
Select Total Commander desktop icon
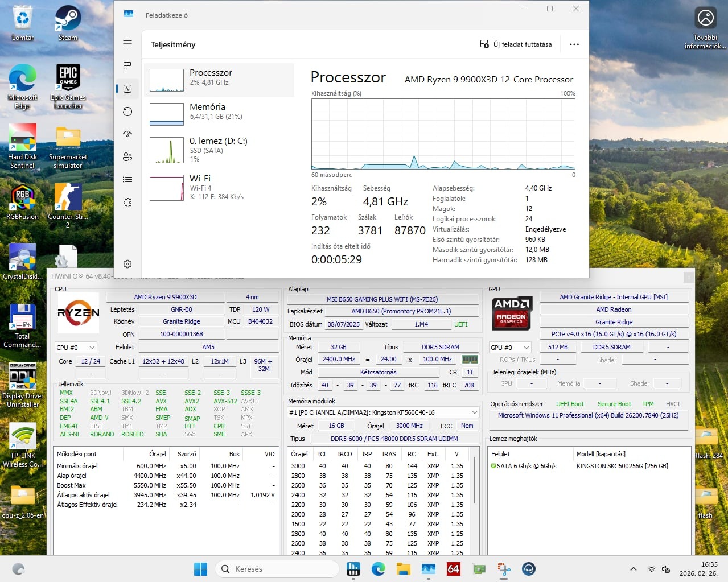click(23, 325)
